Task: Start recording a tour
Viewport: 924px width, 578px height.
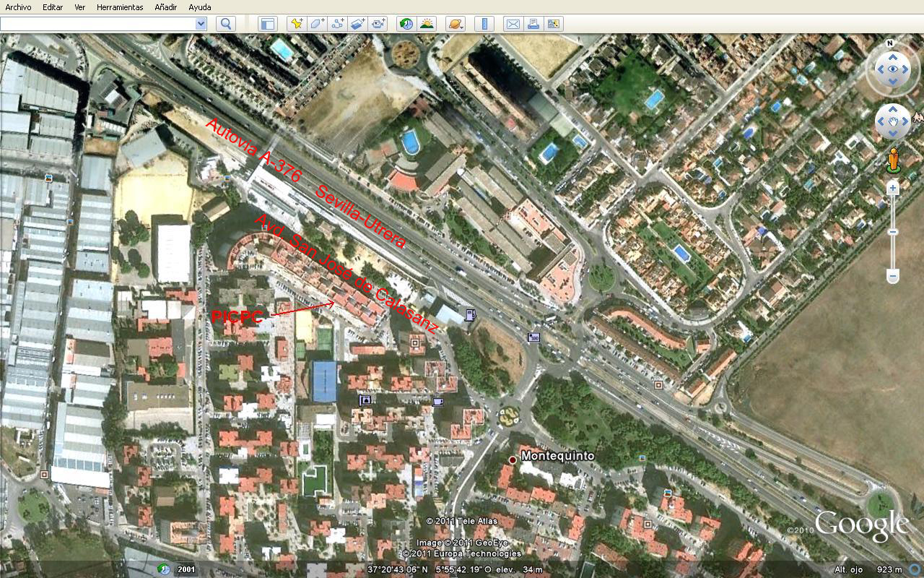Action: (x=378, y=24)
